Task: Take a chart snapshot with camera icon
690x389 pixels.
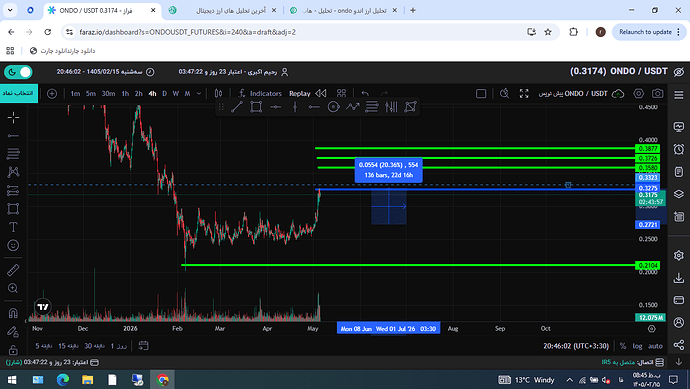Action: (657, 93)
